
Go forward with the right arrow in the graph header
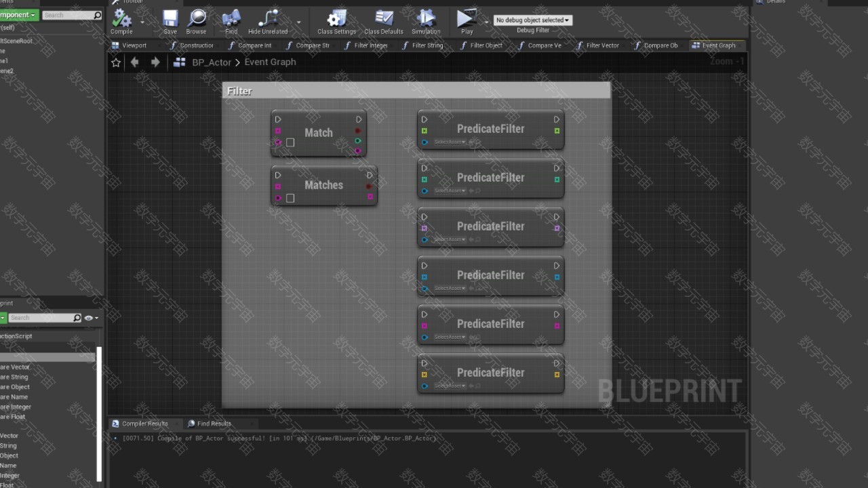pos(155,62)
